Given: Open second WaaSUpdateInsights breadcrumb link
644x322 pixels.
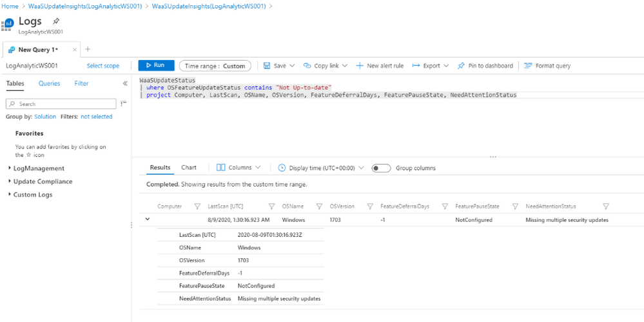Looking at the screenshot, I should pos(209,6).
